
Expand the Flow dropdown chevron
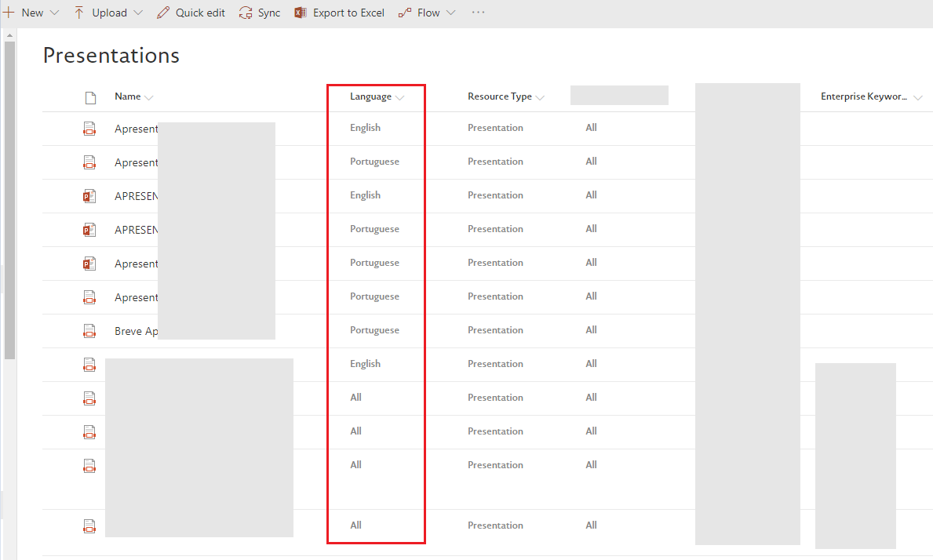pos(450,12)
